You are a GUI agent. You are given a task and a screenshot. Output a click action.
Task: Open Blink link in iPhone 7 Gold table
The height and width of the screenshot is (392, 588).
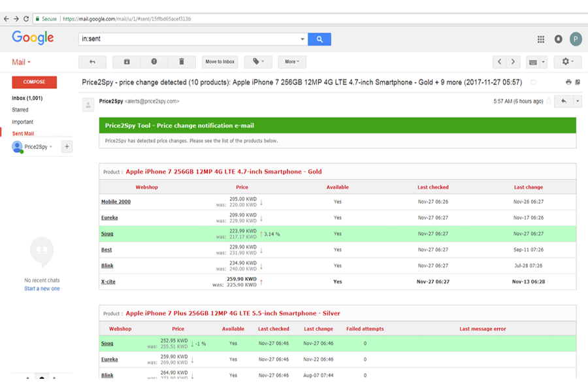pos(107,266)
